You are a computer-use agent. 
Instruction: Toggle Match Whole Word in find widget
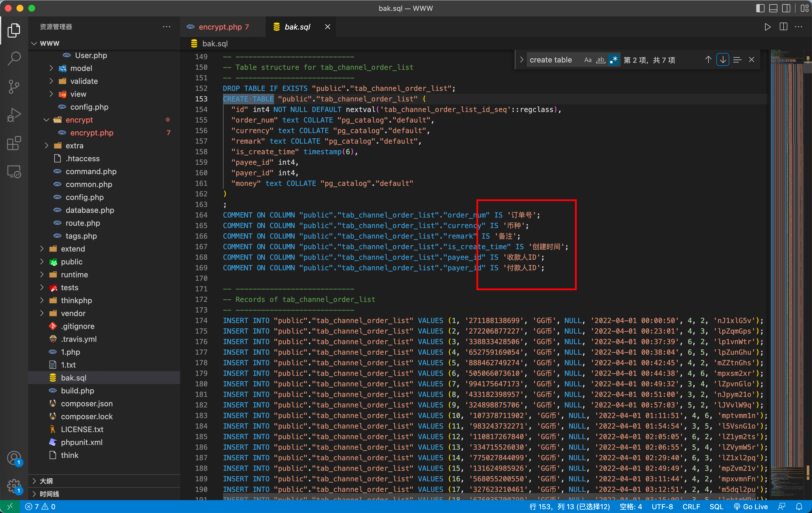tap(600, 60)
